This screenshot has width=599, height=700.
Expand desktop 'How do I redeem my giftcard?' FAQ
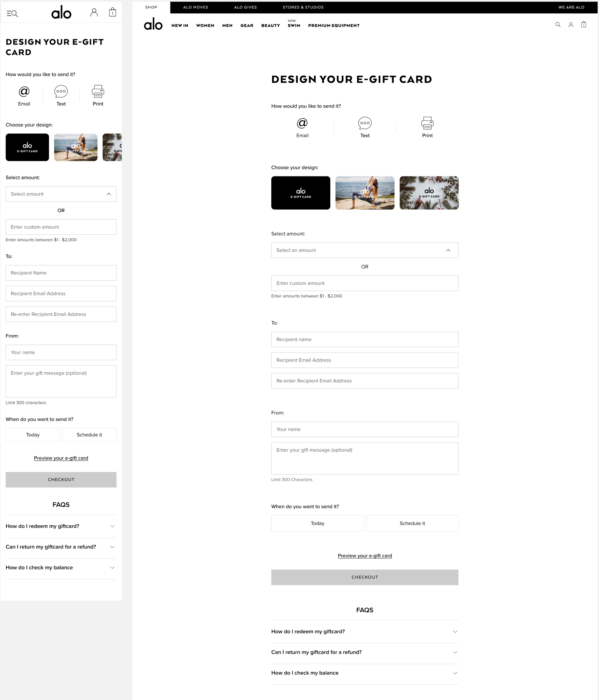coord(365,631)
